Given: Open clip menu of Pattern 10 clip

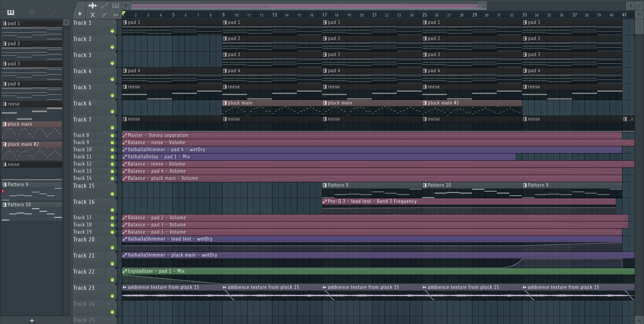Looking at the screenshot, I should click(x=424, y=185).
